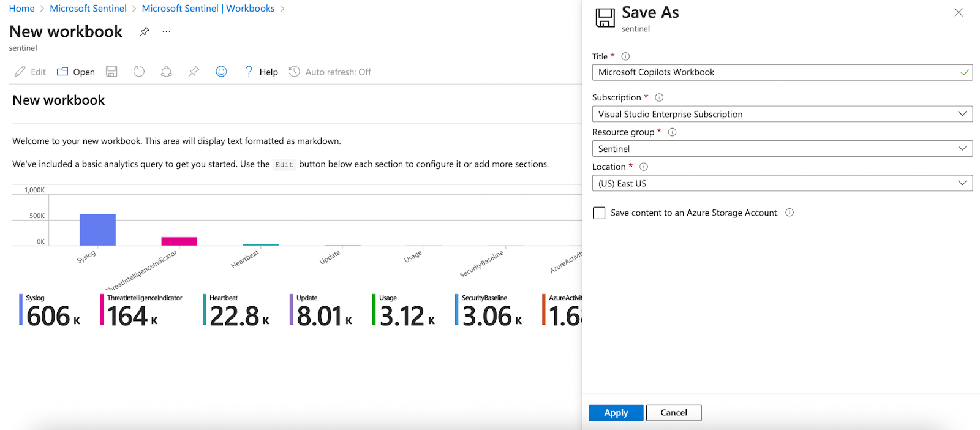
Task: Expand the Subscription dropdown
Action: (x=782, y=114)
